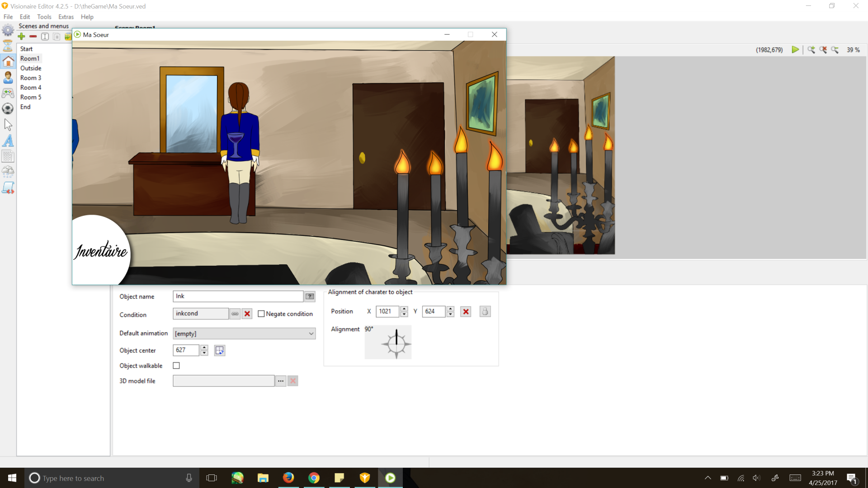Open the Characters section icon
Screen dimensions: 868x488
[8, 77]
